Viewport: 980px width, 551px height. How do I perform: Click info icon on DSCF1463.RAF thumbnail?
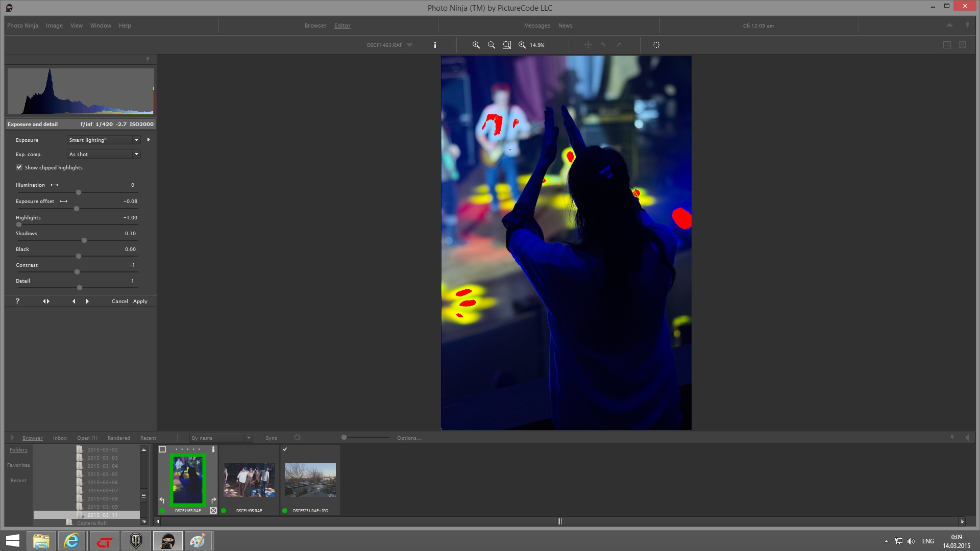click(x=213, y=449)
